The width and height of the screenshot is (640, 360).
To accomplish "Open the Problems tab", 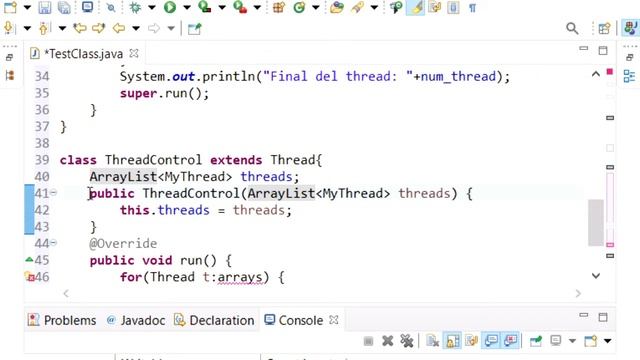I will click(62, 320).
